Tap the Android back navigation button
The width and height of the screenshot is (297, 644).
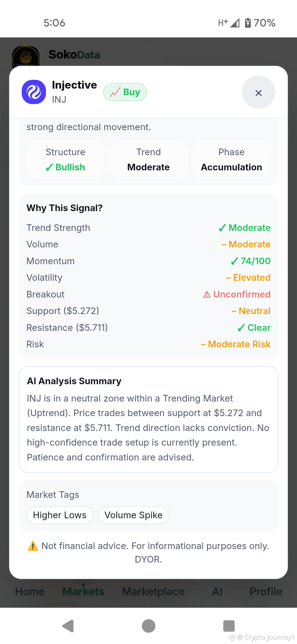click(68, 626)
